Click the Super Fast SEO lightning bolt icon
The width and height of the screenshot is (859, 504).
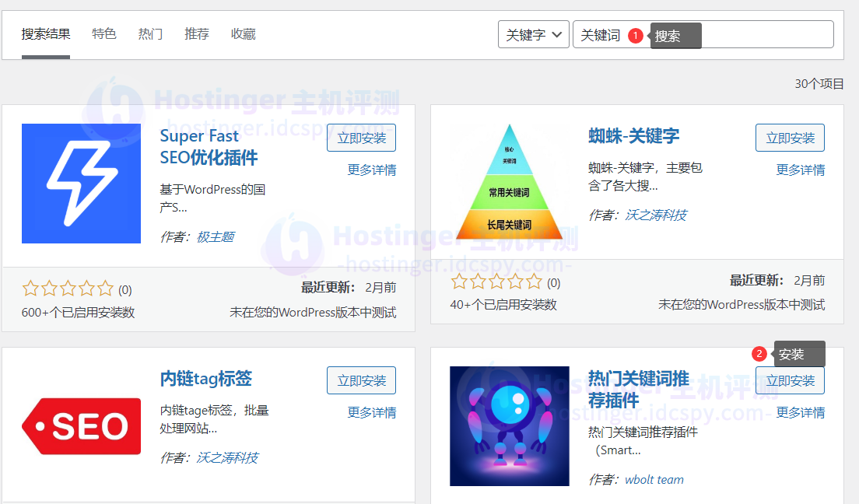coord(81,184)
